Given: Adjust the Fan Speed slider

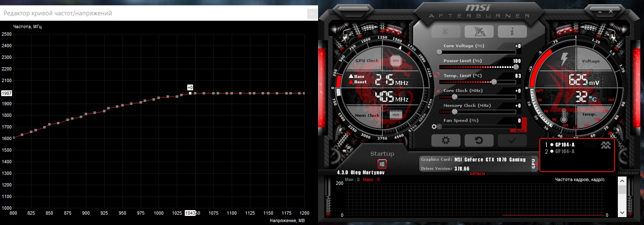Looking at the screenshot, I should (477, 126).
